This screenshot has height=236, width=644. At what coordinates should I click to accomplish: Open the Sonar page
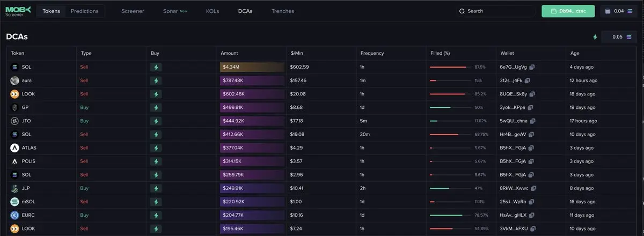click(175, 11)
